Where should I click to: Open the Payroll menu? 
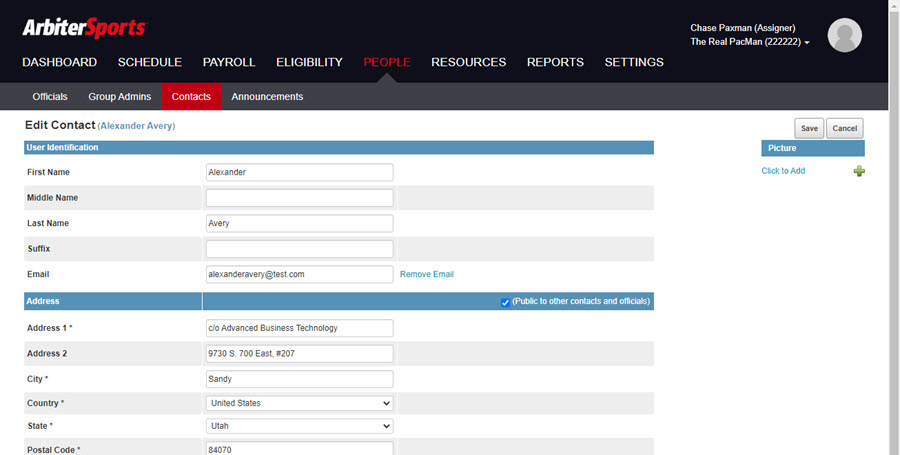(x=229, y=62)
